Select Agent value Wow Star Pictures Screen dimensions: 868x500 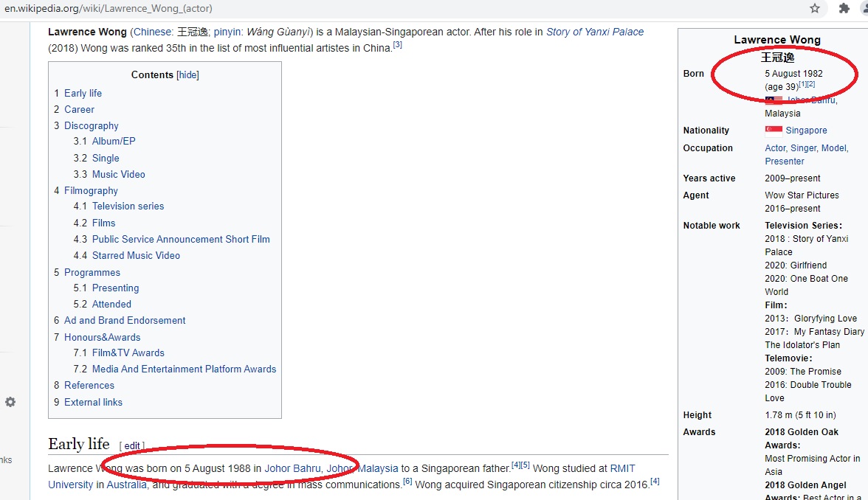point(802,195)
